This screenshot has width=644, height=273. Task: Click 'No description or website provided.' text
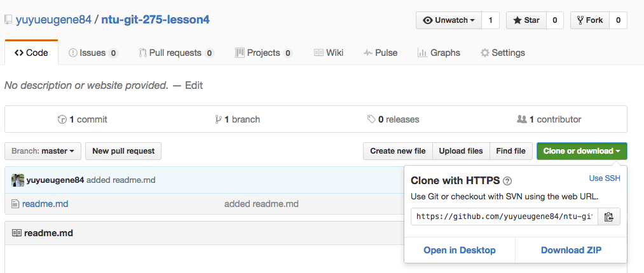[86, 85]
